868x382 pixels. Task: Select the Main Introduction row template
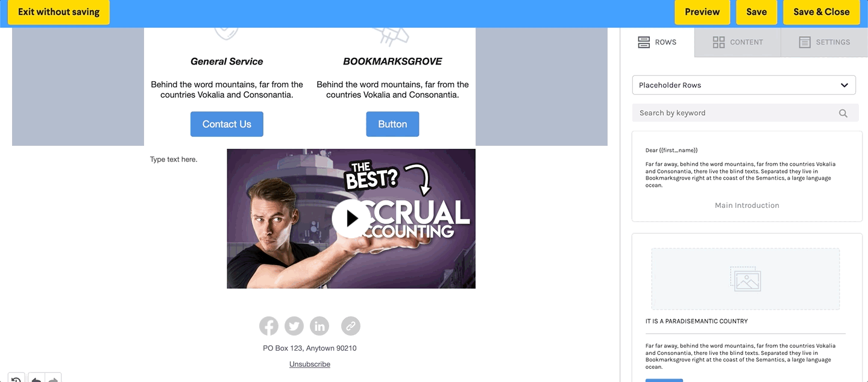(747, 177)
